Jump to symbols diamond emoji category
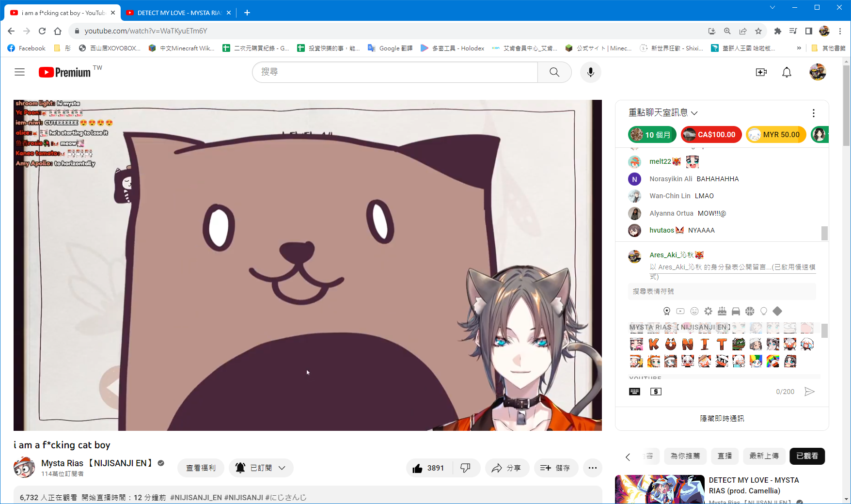 [777, 311]
